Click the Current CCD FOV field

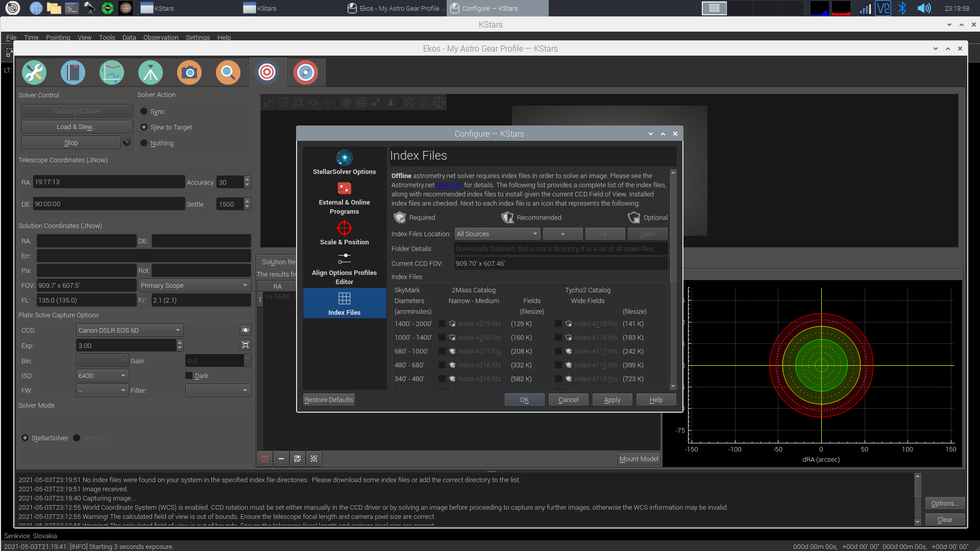pos(560,263)
